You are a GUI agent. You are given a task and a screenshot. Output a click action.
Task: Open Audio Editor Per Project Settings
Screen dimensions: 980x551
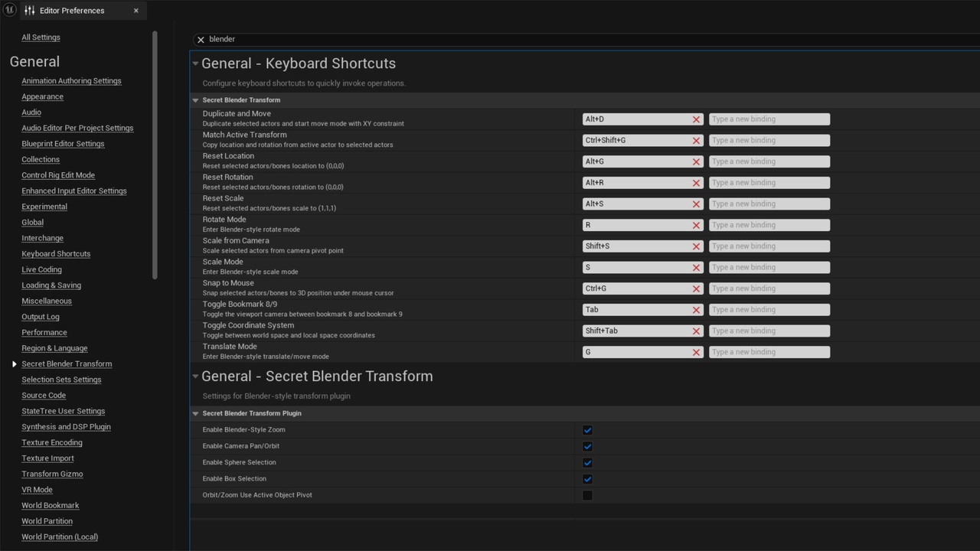[x=77, y=129]
